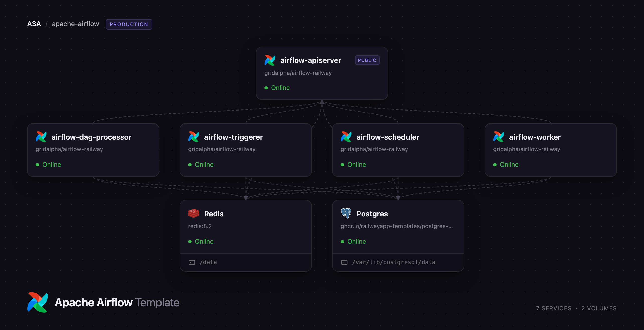
Task: Click the Postgres Online status text
Action: [x=357, y=242]
